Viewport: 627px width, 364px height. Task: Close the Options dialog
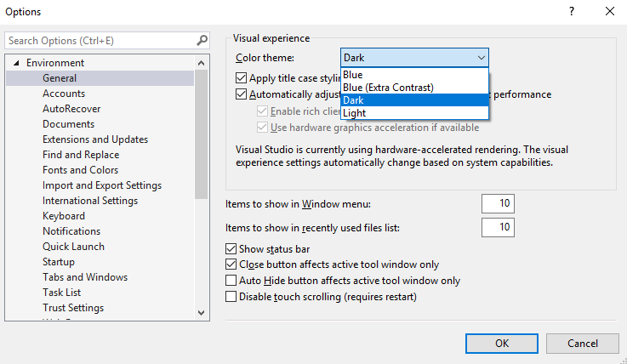click(609, 11)
